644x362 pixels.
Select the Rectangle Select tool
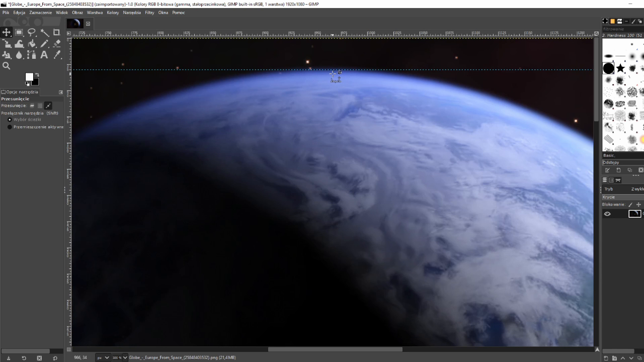point(19,32)
